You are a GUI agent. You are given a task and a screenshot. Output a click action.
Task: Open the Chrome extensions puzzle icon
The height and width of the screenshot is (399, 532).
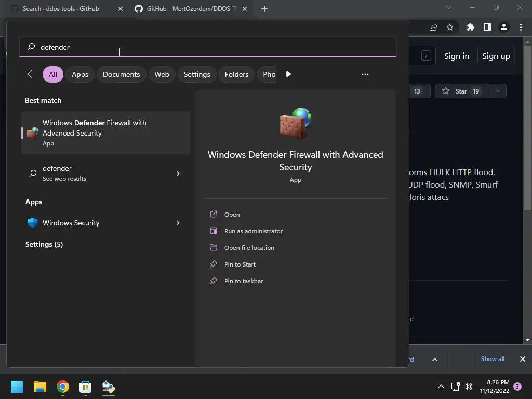(x=470, y=27)
